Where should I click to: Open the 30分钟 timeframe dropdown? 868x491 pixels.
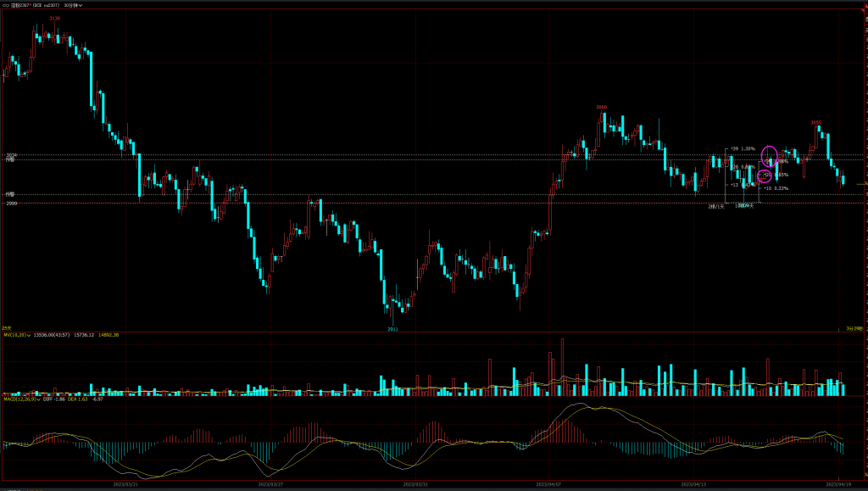[73, 4]
